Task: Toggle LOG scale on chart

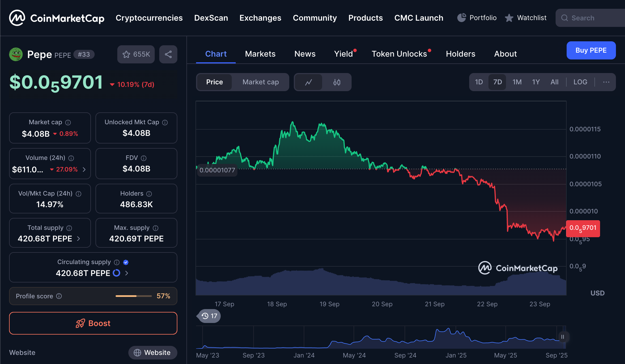Action: [x=580, y=82]
